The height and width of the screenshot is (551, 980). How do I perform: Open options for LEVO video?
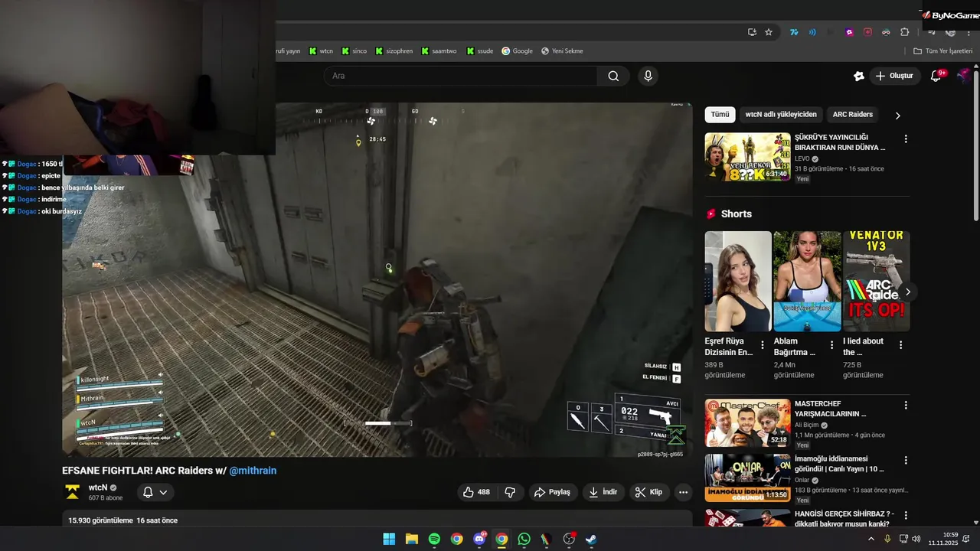[906, 139]
